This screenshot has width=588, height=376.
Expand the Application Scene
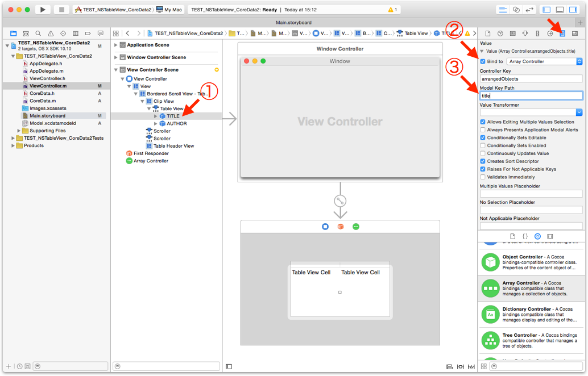tap(116, 45)
